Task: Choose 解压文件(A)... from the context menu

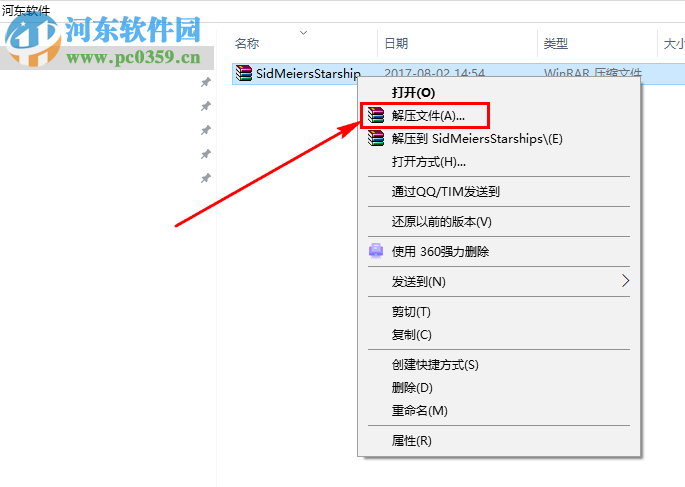Action: tap(428, 116)
